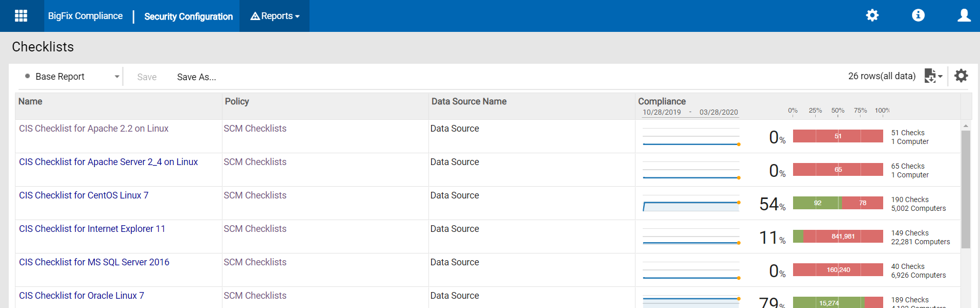The width and height of the screenshot is (980, 308).
Task: Open CIS Checklist for CentOS Linux 7
Action: pyautogui.click(x=83, y=195)
